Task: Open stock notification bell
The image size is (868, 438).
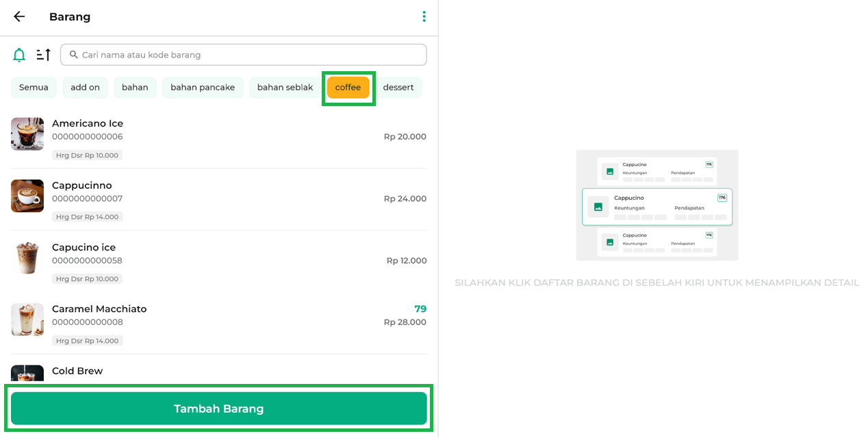Action: tap(19, 55)
